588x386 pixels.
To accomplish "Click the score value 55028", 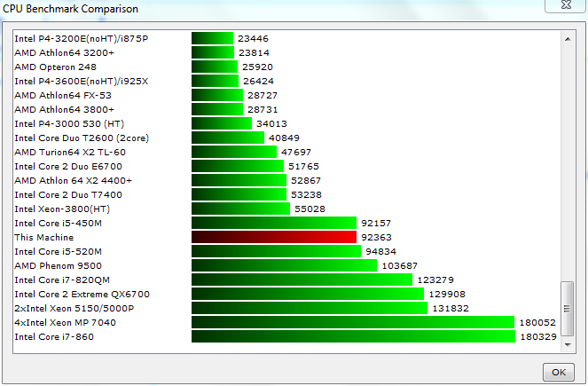I will click(310, 209).
